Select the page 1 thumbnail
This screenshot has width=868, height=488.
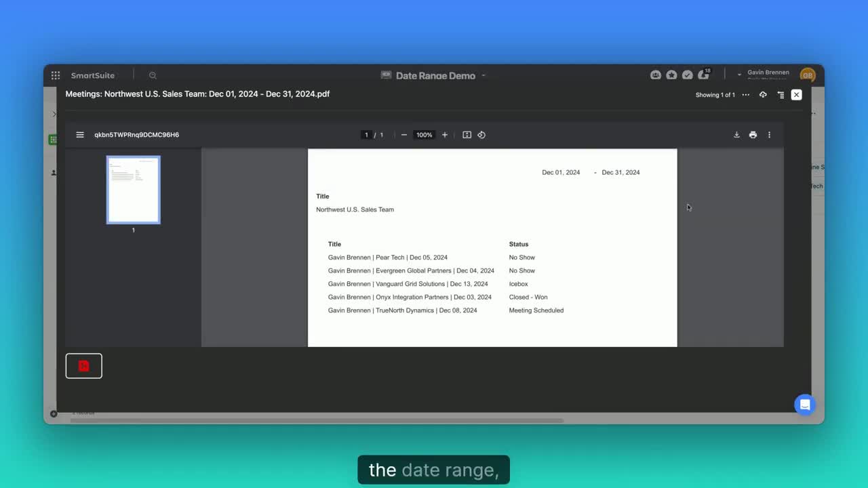tap(134, 190)
